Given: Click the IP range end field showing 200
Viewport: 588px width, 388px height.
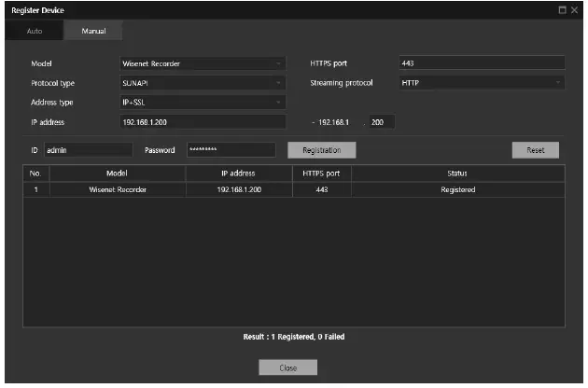Looking at the screenshot, I should tap(382, 122).
